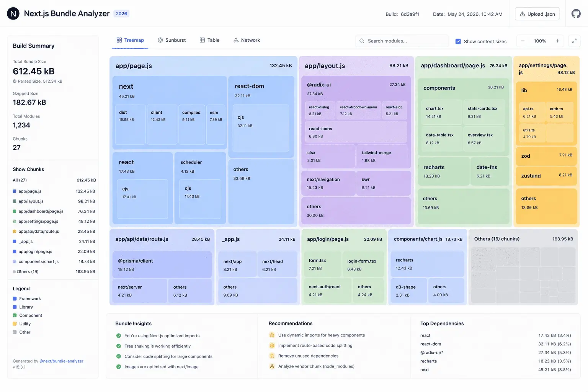Select the date-fns 6.21 kB block
Viewport: 588px width, 392px height.
click(x=490, y=171)
